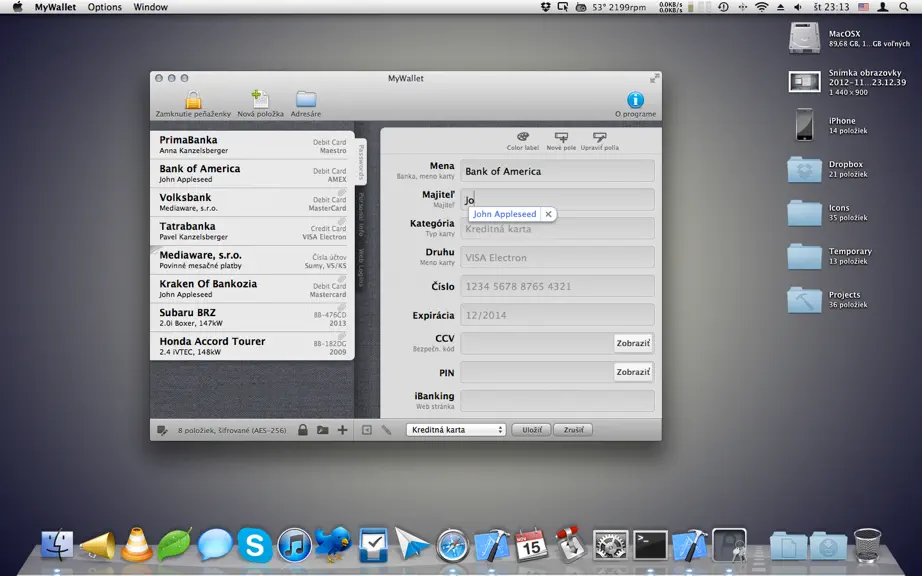Lock the wallet with Zamknutie peňaženky icon
Viewport: 922px width, 576px height.
click(193, 101)
